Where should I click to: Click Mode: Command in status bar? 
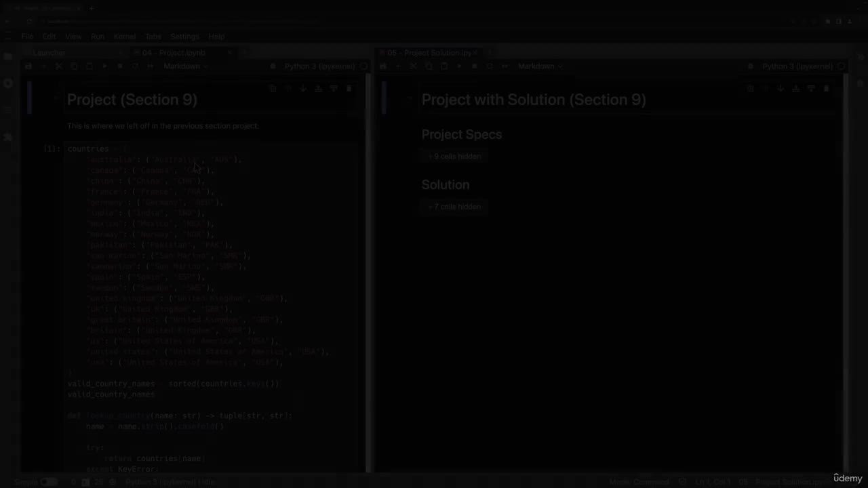tap(639, 482)
